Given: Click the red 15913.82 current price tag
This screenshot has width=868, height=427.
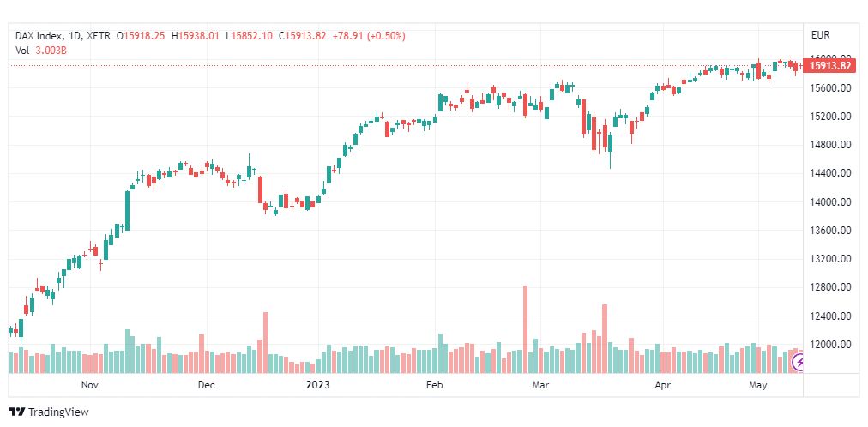Looking at the screenshot, I should (830, 66).
